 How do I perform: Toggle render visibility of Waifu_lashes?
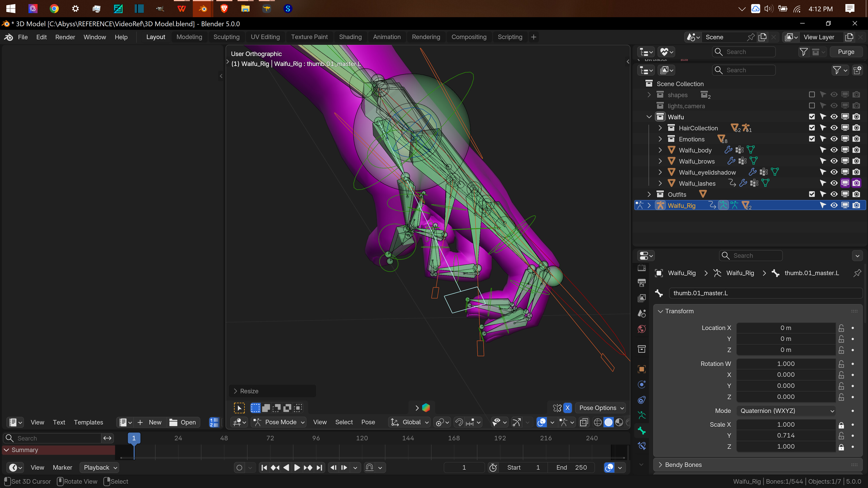856,183
